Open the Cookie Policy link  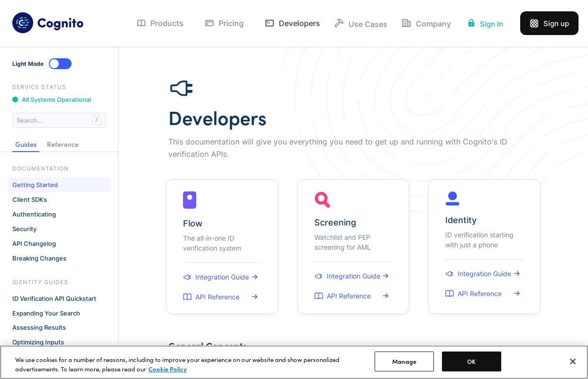pyautogui.click(x=167, y=369)
